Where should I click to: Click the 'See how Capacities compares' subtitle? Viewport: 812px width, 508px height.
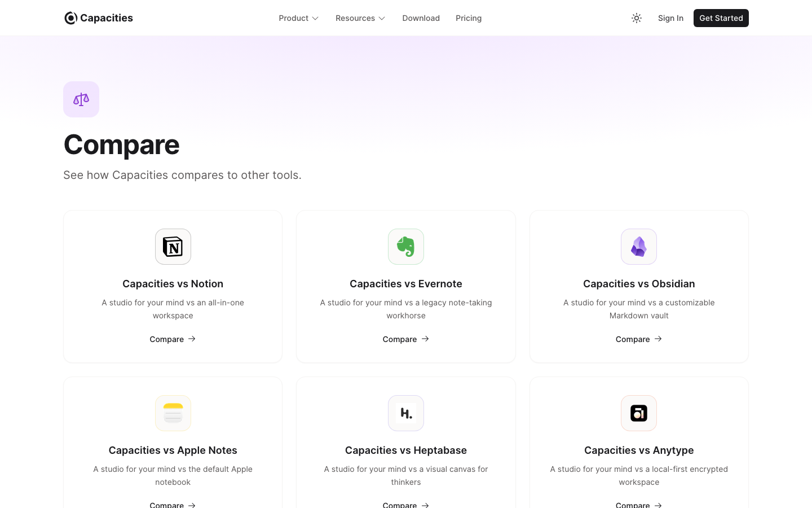pos(182,175)
